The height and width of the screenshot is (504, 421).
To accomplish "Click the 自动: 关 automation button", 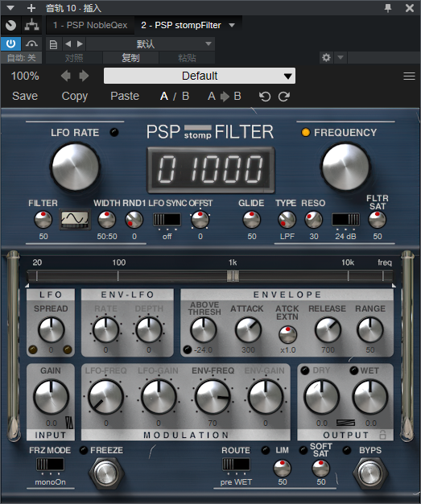I will click(21, 58).
